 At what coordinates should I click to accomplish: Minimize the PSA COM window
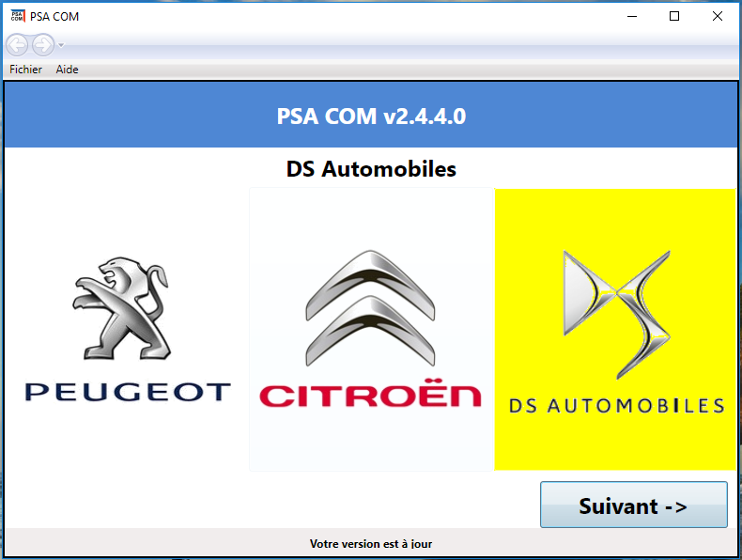[632, 17]
